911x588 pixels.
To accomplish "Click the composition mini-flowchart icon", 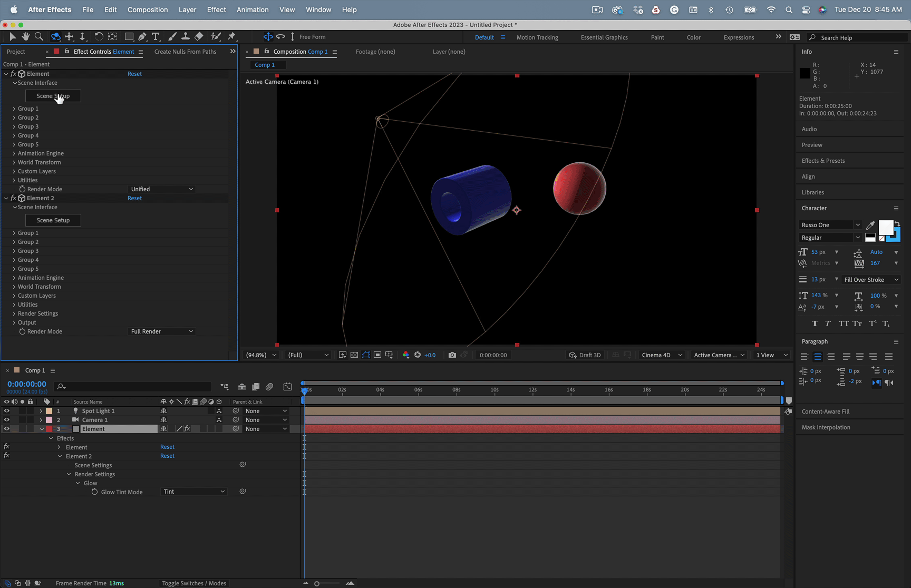I will 224,387.
